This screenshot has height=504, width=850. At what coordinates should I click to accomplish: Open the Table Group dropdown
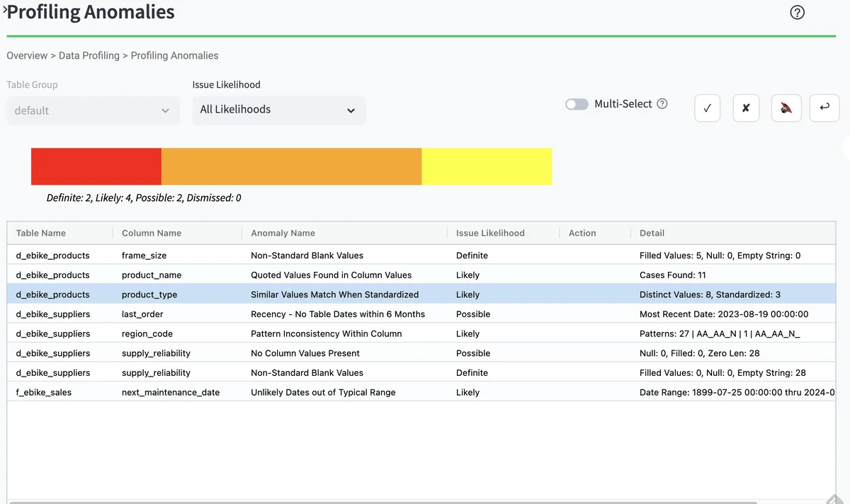point(92,110)
